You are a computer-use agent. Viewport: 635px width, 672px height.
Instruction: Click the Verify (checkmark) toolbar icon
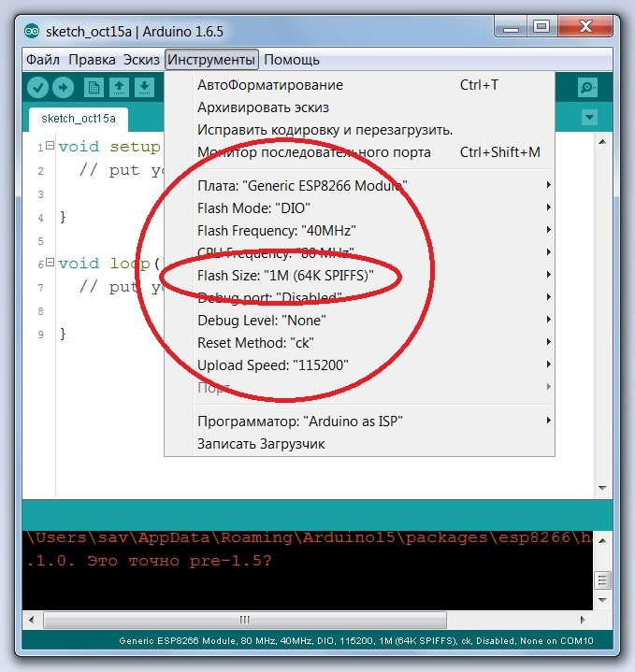(x=37, y=88)
